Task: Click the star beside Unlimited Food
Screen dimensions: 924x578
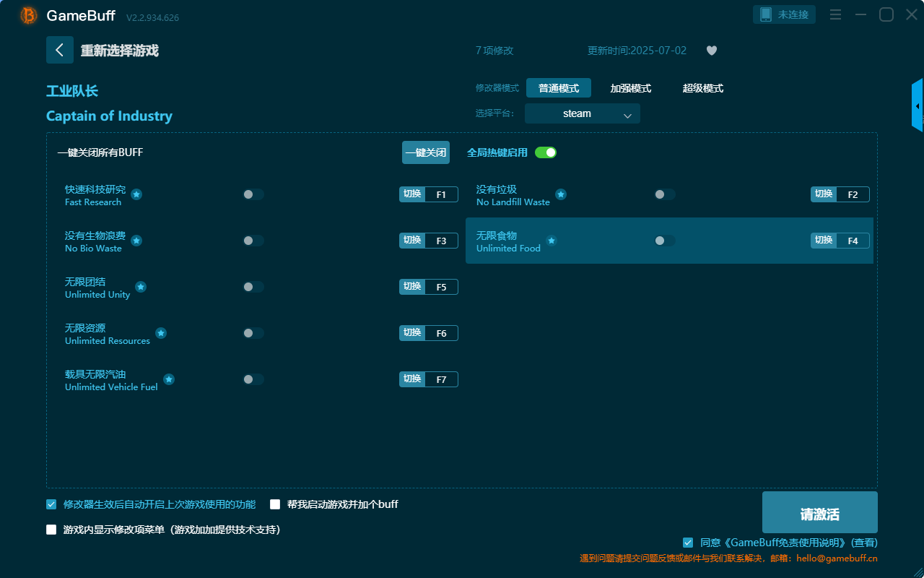Action: tap(551, 241)
